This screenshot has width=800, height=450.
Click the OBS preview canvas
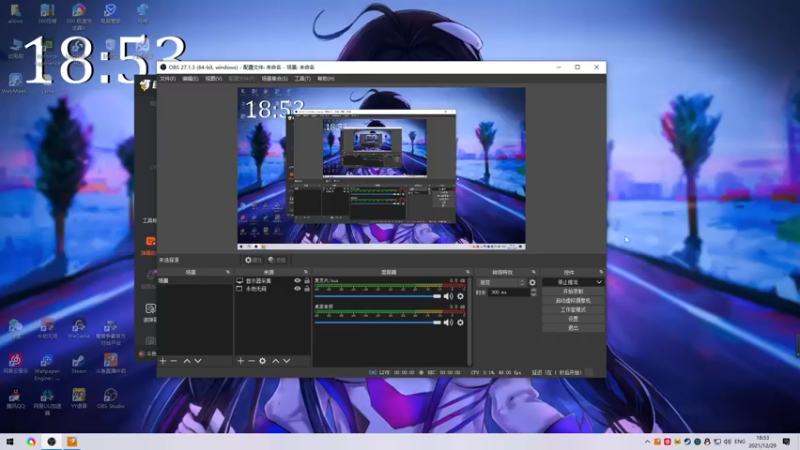[381, 169]
